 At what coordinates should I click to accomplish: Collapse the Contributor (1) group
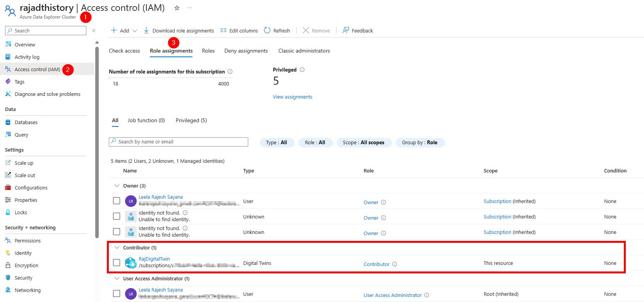click(117, 247)
